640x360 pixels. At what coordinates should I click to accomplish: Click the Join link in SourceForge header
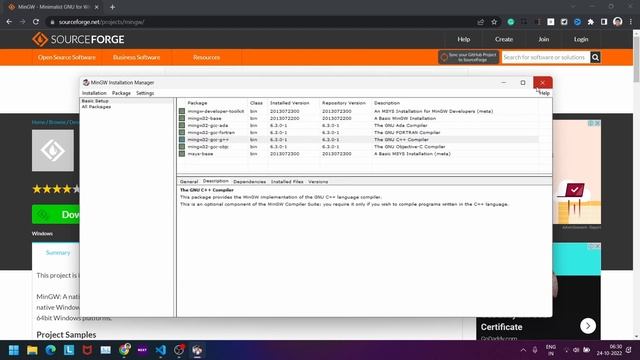543,40
